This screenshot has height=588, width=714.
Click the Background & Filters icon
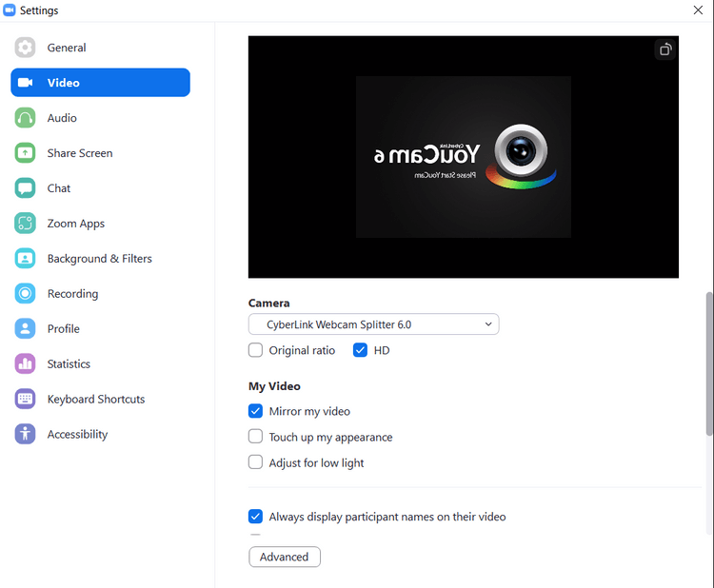(x=25, y=259)
